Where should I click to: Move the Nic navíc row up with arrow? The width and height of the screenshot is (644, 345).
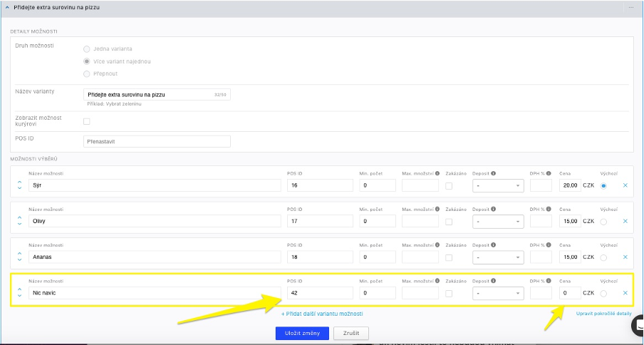[19, 289]
